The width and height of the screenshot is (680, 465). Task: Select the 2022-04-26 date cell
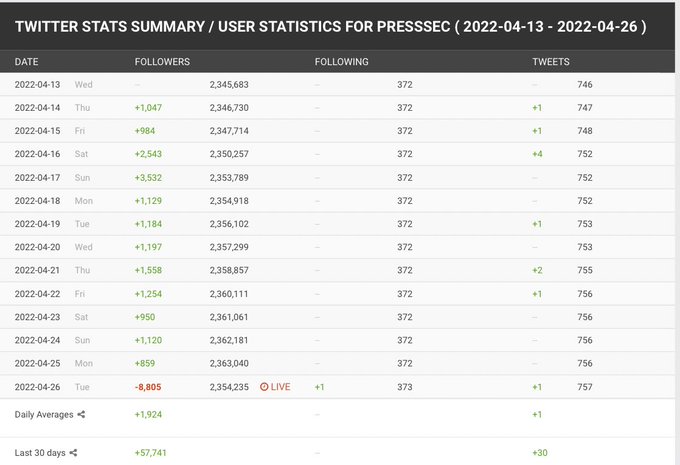[38, 386]
